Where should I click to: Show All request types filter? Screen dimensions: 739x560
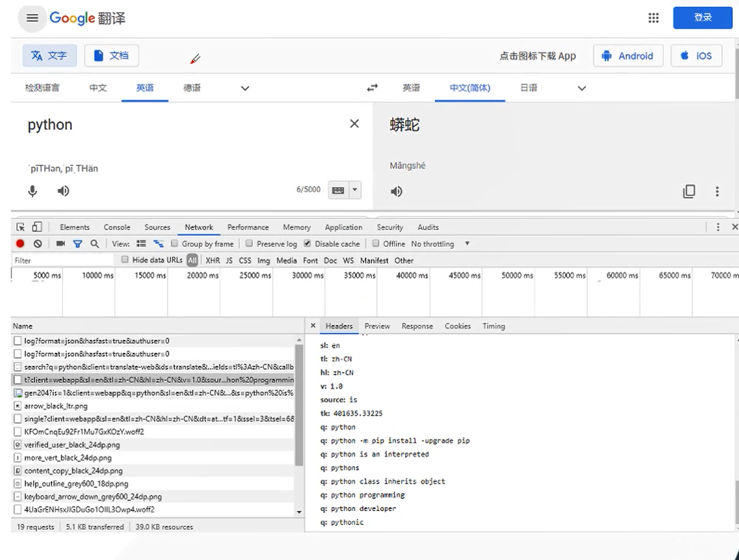point(193,260)
